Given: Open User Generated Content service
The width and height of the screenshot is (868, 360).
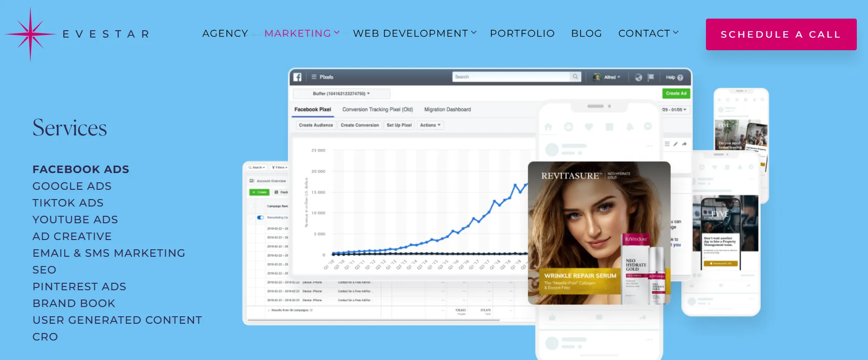Looking at the screenshot, I should 117,320.
